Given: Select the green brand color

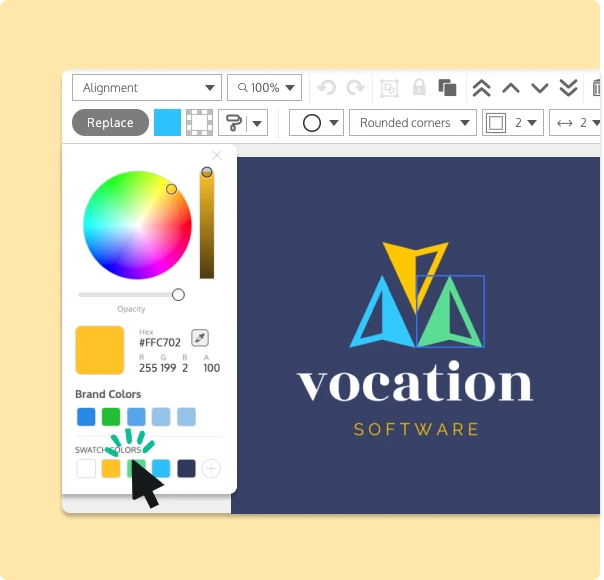Looking at the screenshot, I should tap(111, 417).
